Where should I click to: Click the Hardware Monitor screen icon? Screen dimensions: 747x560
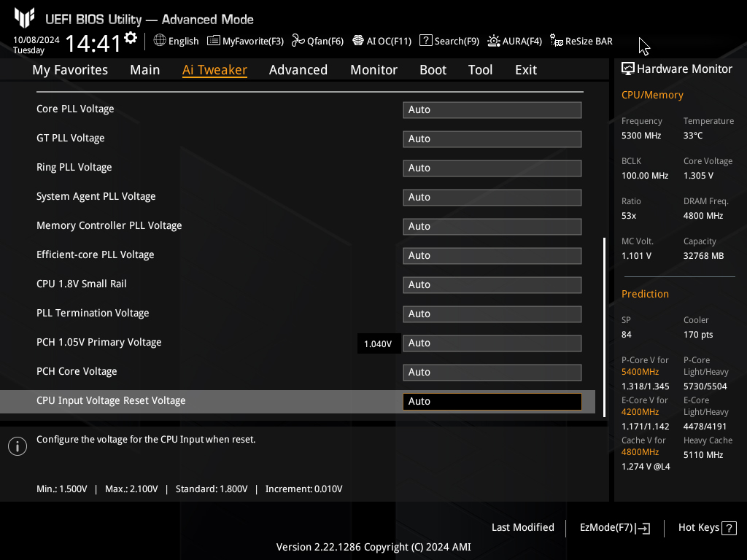(x=628, y=69)
